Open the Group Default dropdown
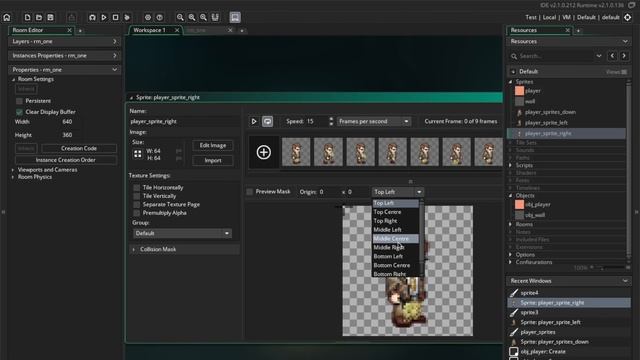Viewport: 640px width, 360px height. (x=182, y=233)
